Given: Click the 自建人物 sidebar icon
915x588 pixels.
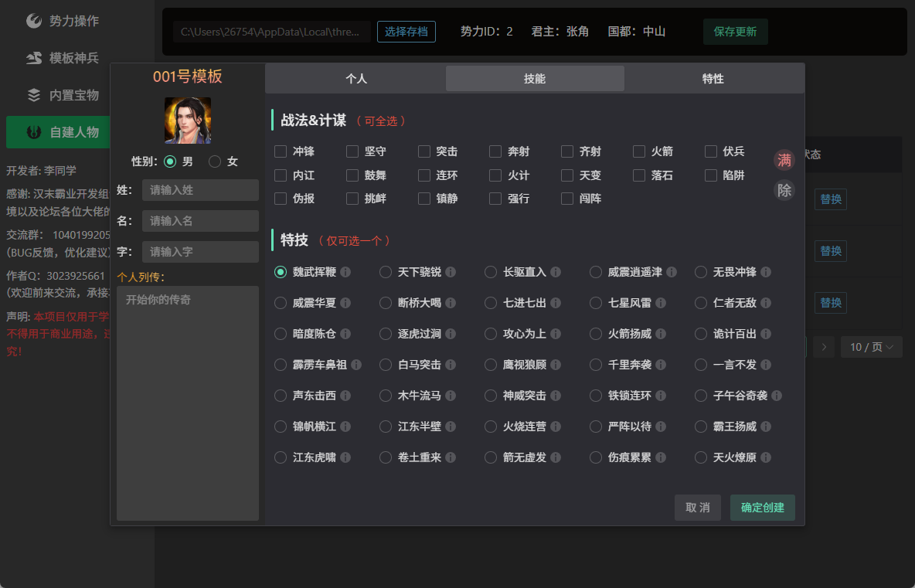Looking at the screenshot, I should point(34,132).
